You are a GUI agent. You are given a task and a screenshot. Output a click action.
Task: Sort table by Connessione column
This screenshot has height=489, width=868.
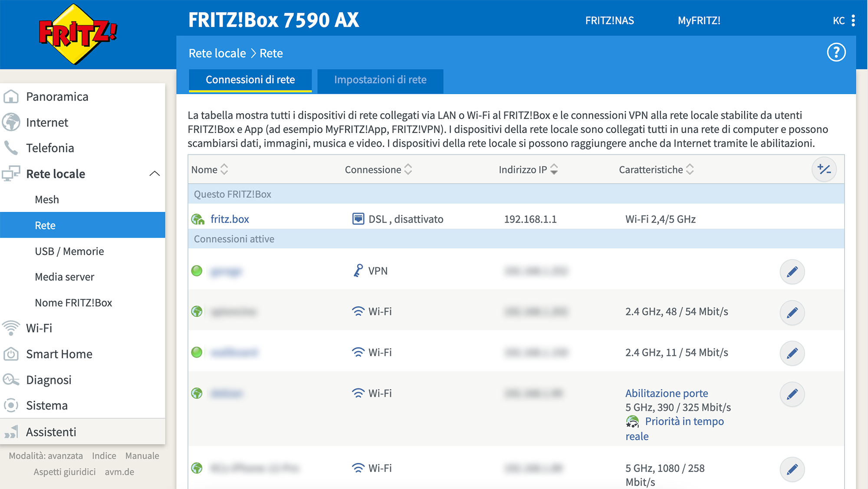(x=378, y=169)
